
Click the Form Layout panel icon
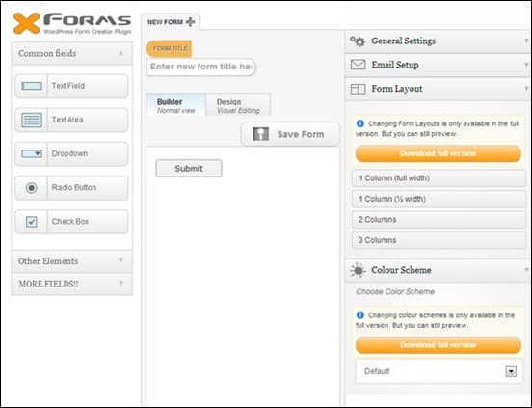pyautogui.click(x=358, y=89)
